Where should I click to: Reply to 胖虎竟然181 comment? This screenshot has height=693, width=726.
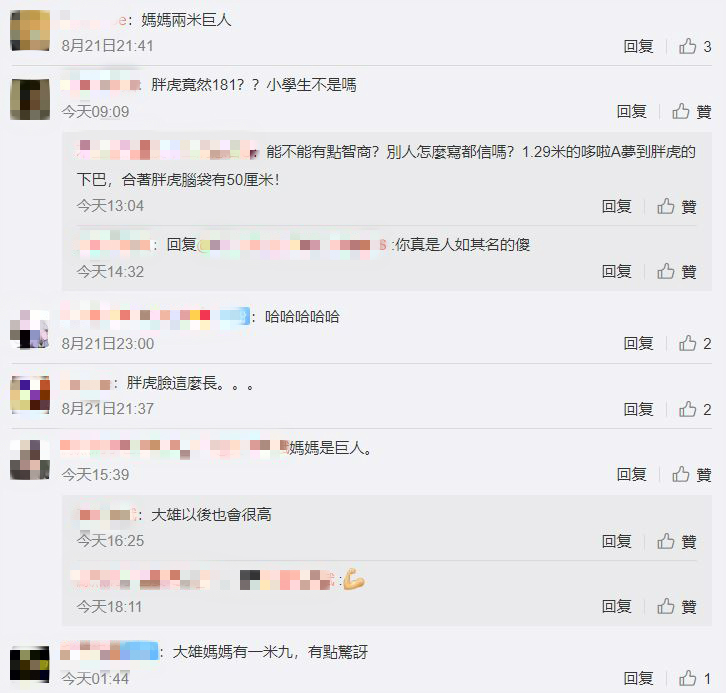[x=632, y=112]
